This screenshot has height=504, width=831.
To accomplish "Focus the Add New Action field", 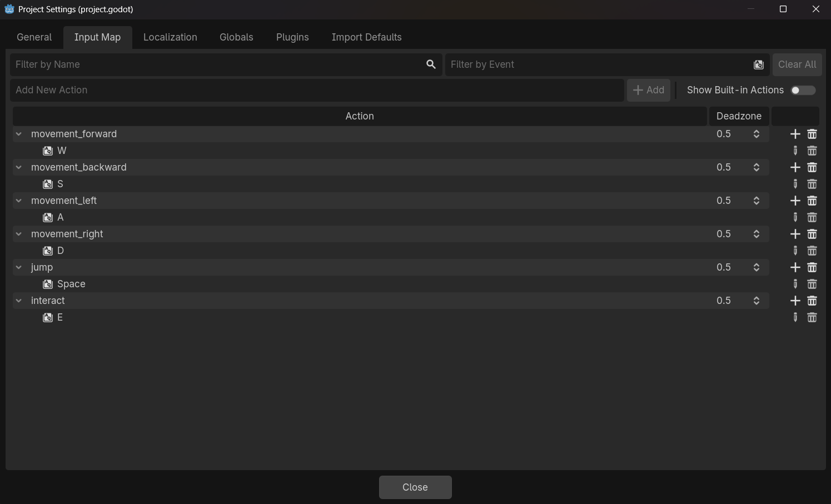I will pos(317,90).
